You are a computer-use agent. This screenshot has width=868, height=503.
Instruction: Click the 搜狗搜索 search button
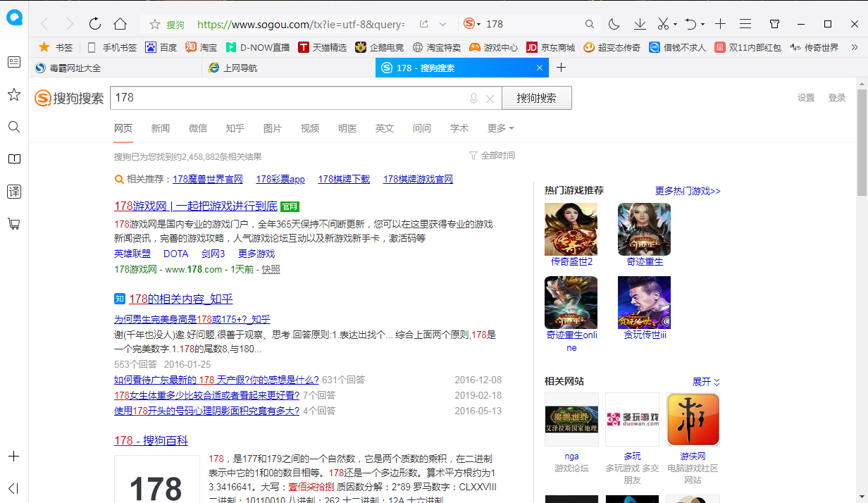(x=536, y=98)
